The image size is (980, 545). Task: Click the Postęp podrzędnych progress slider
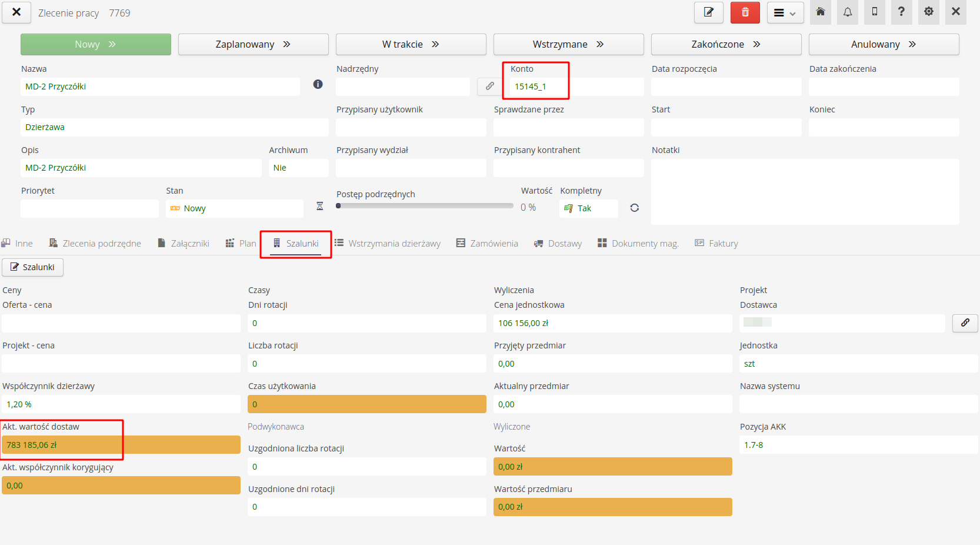[425, 206]
